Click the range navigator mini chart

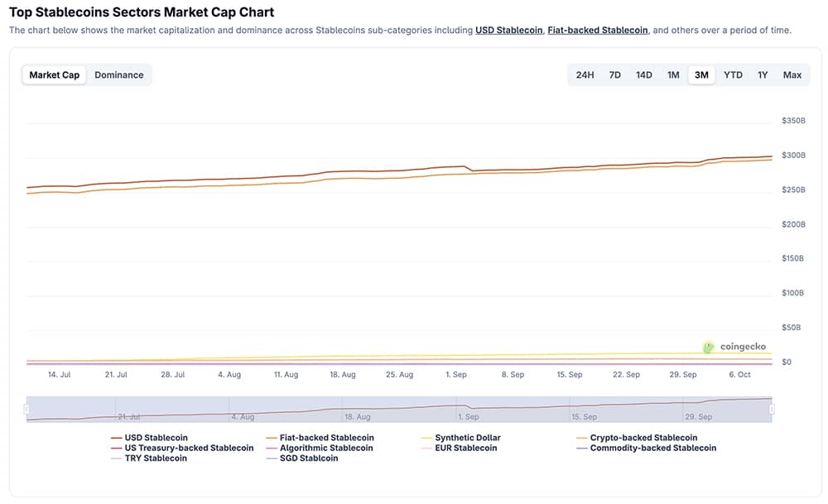point(399,409)
